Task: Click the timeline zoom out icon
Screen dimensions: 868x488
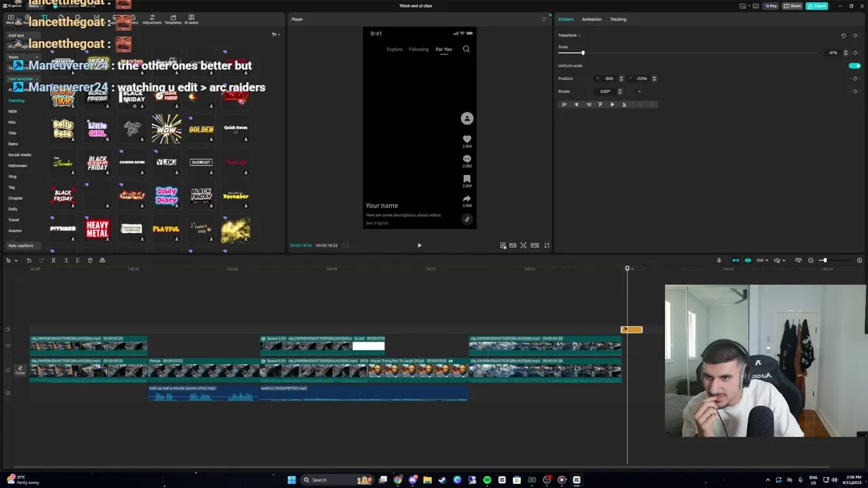Action: pos(810,260)
